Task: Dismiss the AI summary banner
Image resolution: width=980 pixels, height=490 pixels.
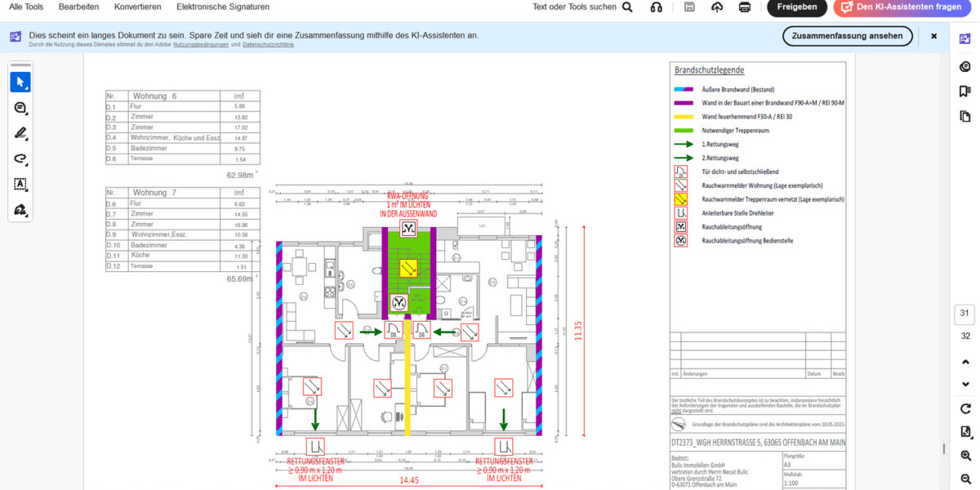Action: [933, 36]
